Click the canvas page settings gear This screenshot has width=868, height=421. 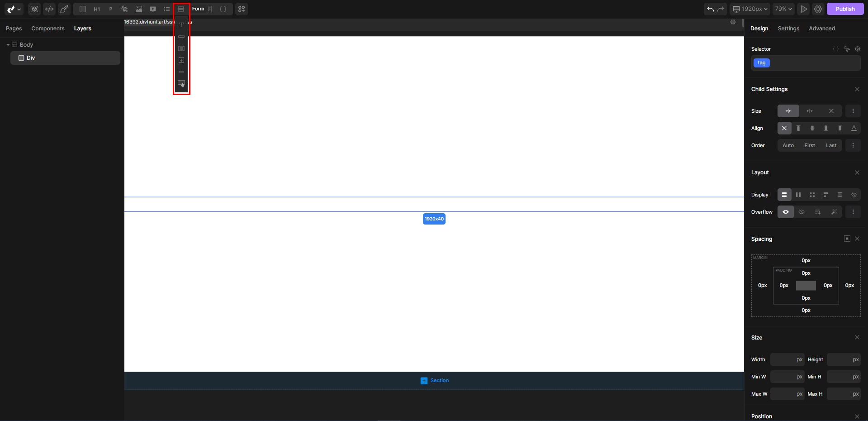click(x=733, y=22)
